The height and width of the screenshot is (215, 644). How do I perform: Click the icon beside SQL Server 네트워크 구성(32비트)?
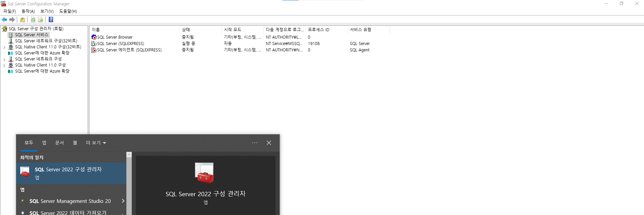[x=11, y=41]
